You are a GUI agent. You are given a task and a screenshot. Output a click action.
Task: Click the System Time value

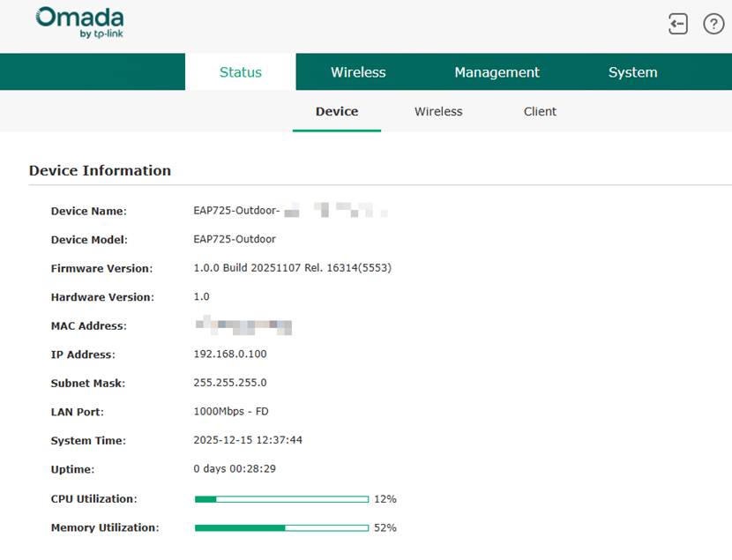tap(246, 439)
